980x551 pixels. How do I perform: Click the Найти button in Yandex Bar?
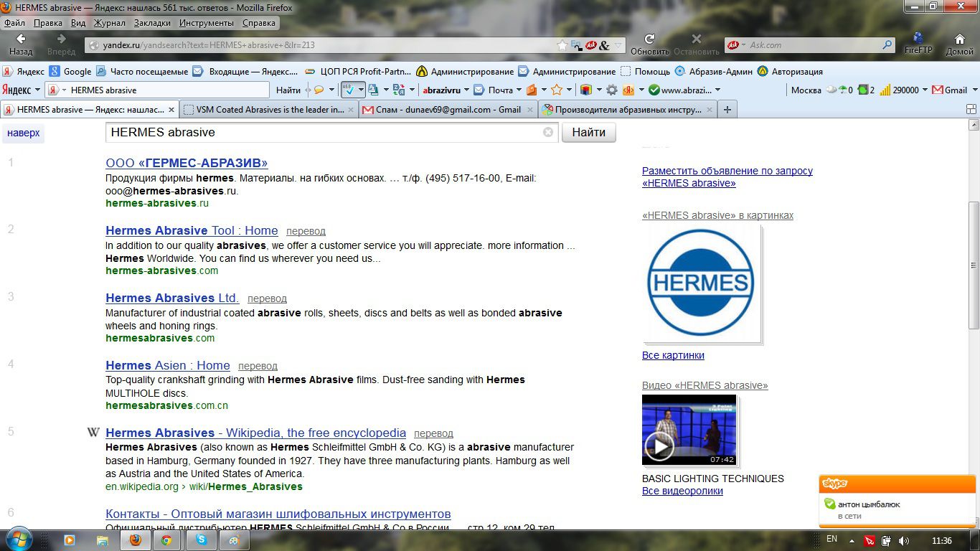[288, 90]
